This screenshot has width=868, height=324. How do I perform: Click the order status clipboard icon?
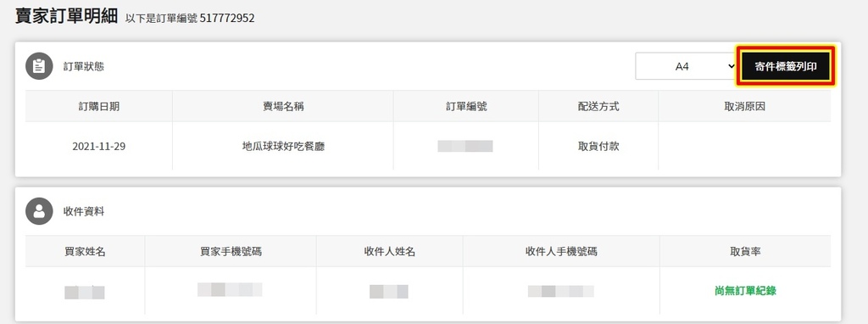[39, 66]
